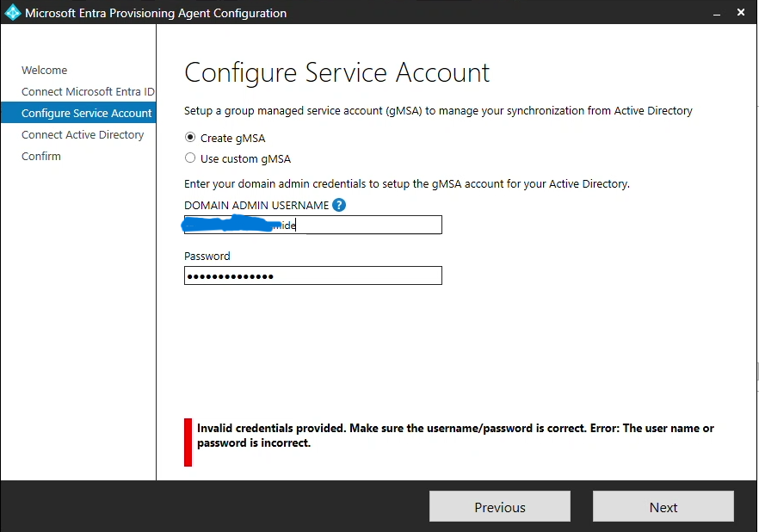Click the Microsoft Entra icon in title bar

tap(11, 12)
